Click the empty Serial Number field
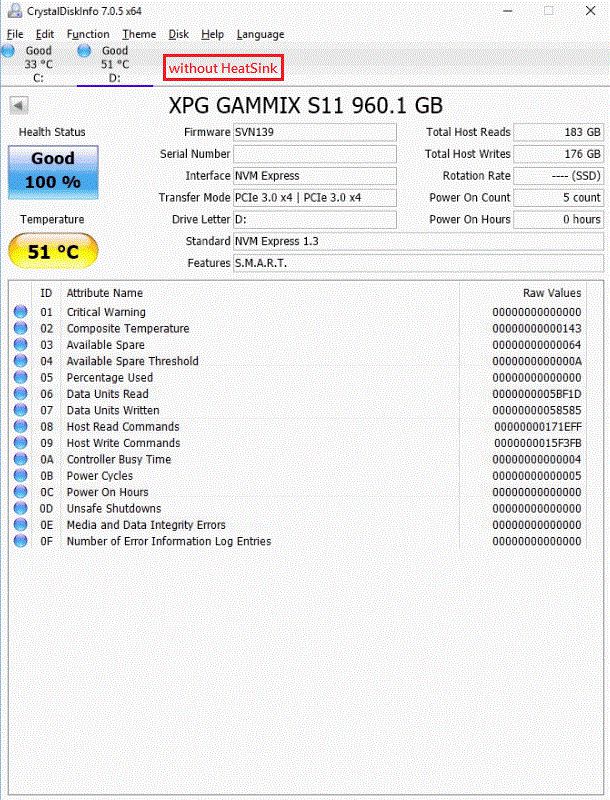 (315, 154)
